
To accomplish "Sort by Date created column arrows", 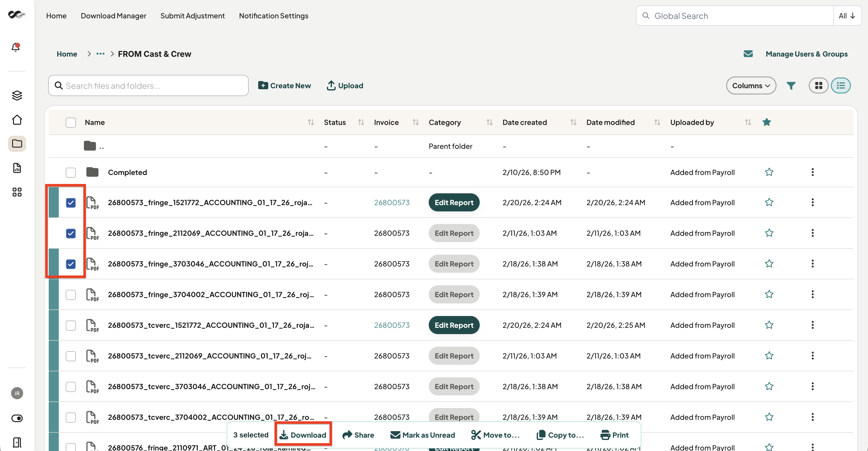I will pos(573,122).
